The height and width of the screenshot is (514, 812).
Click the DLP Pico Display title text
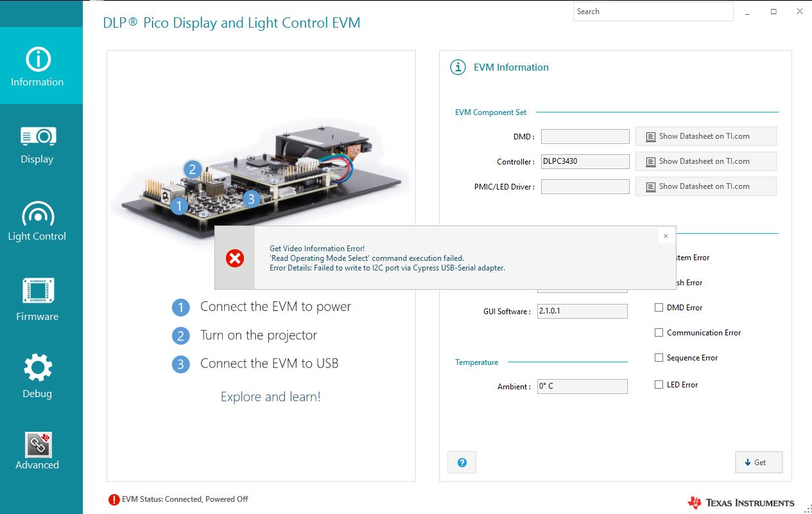click(x=232, y=23)
